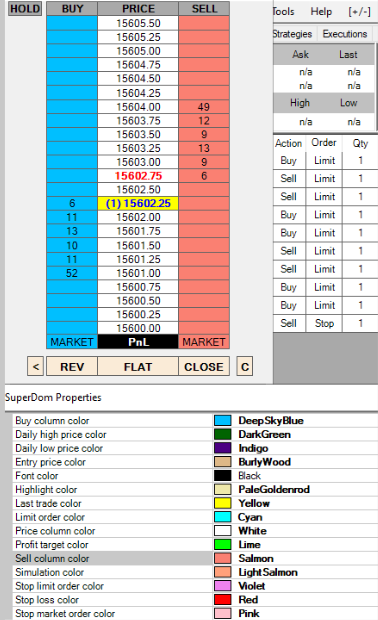The width and height of the screenshot is (378, 620).
Task: Click the FLAT button
Action: pos(138,367)
